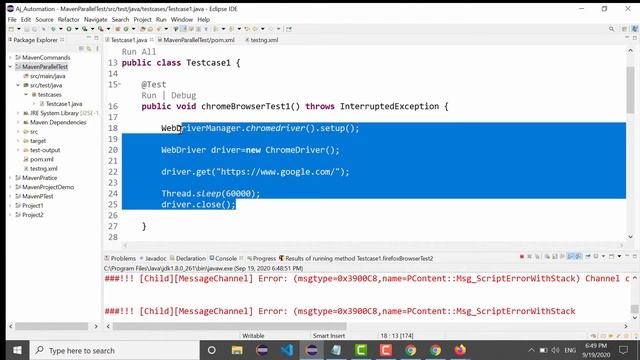The height and width of the screenshot is (360, 640).
Task: Select pom.xml in the project tree
Action: pos(42,159)
